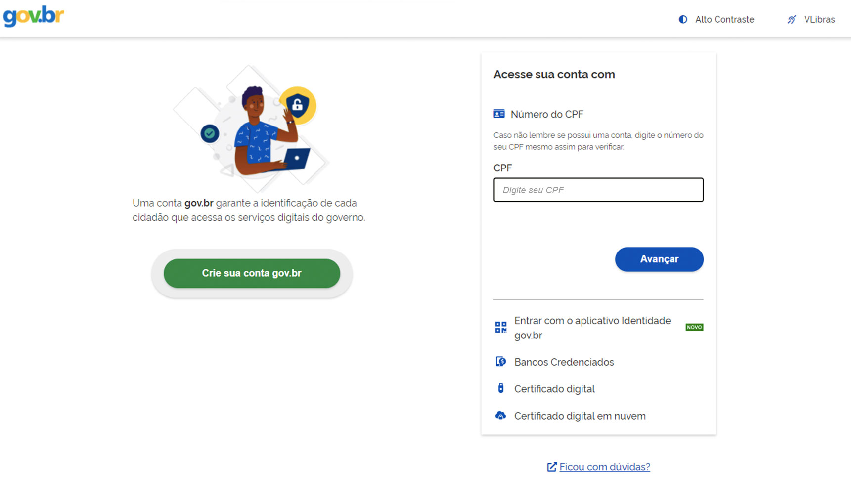Open the Ficou com dúvidas? link
This screenshot has height=504, width=851.
pyautogui.click(x=604, y=467)
